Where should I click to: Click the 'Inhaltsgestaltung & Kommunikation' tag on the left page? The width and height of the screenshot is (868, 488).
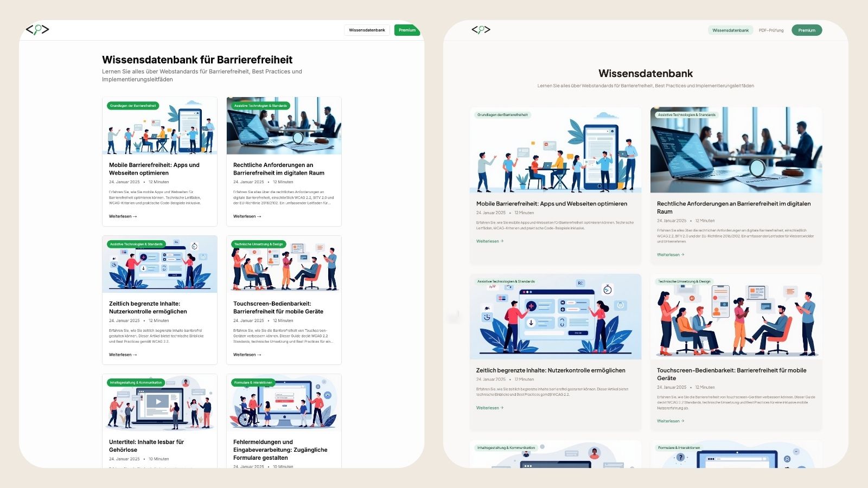tap(136, 382)
